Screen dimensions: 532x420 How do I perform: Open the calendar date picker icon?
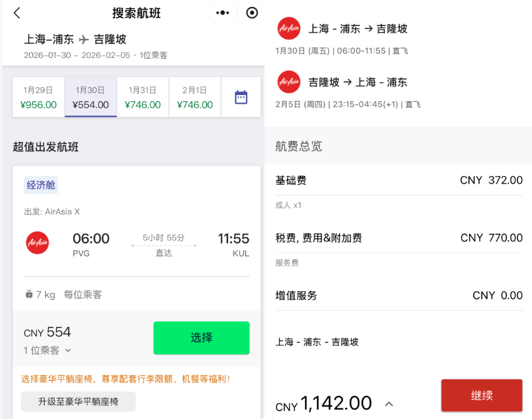pyautogui.click(x=241, y=97)
